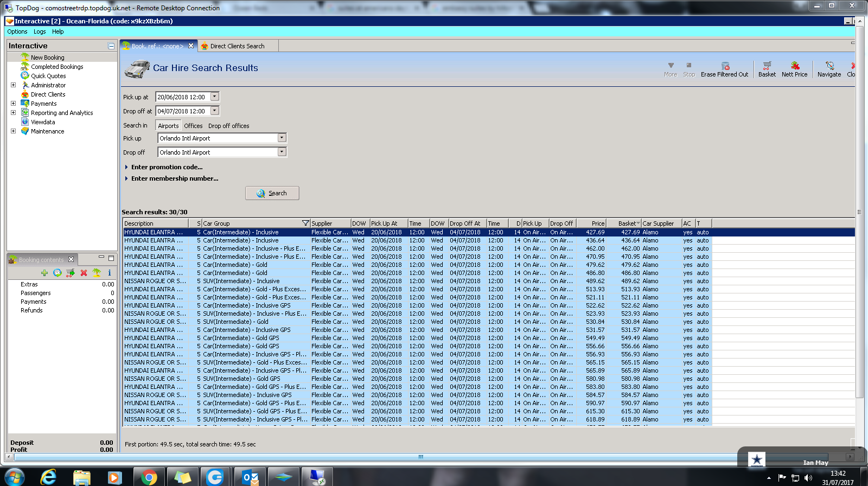
Task: Select the Airports search option
Action: (168, 126)
